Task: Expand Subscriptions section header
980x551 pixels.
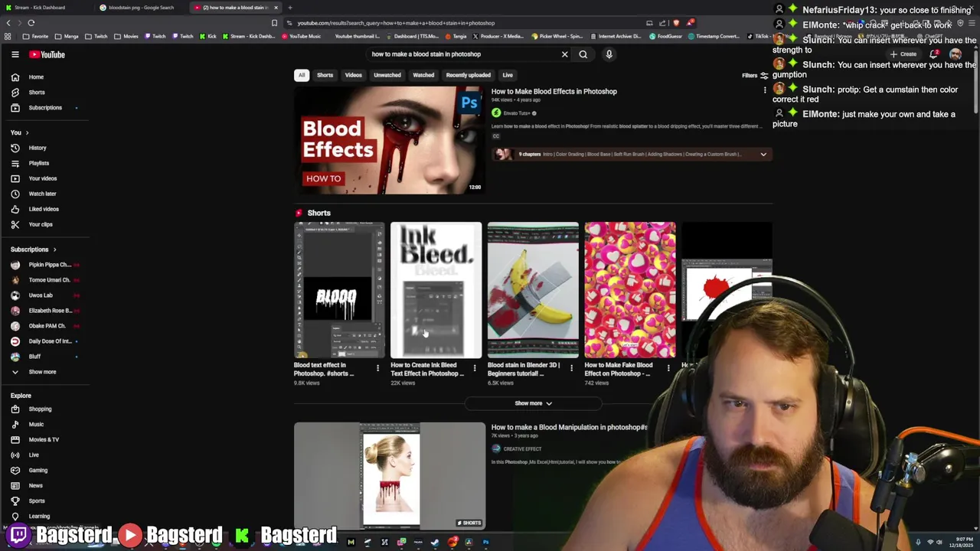Action: (x=33, y=249)
